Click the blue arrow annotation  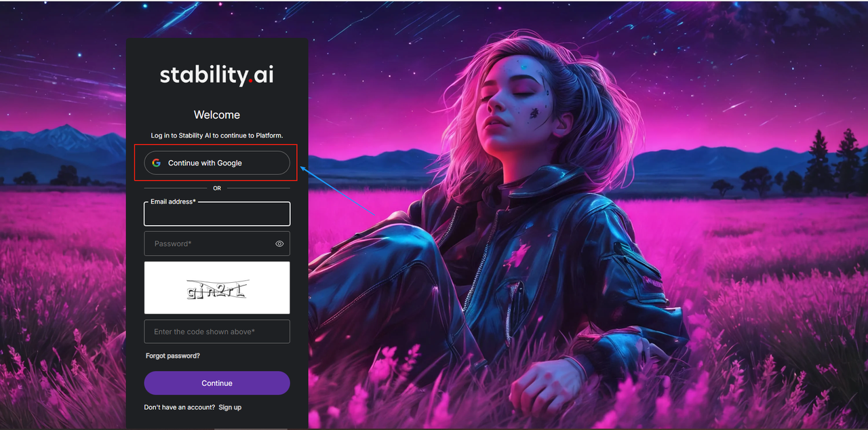[337, 192]
